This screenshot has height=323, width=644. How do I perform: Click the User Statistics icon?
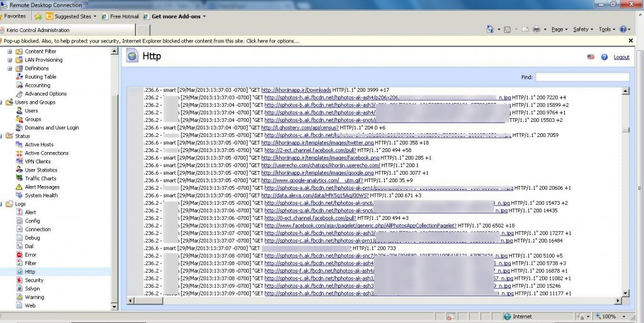coord(19,170)
